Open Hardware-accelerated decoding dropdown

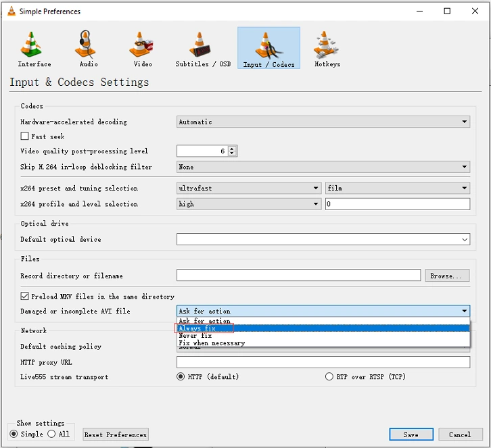pyautogui.click(x=323, y=122)
